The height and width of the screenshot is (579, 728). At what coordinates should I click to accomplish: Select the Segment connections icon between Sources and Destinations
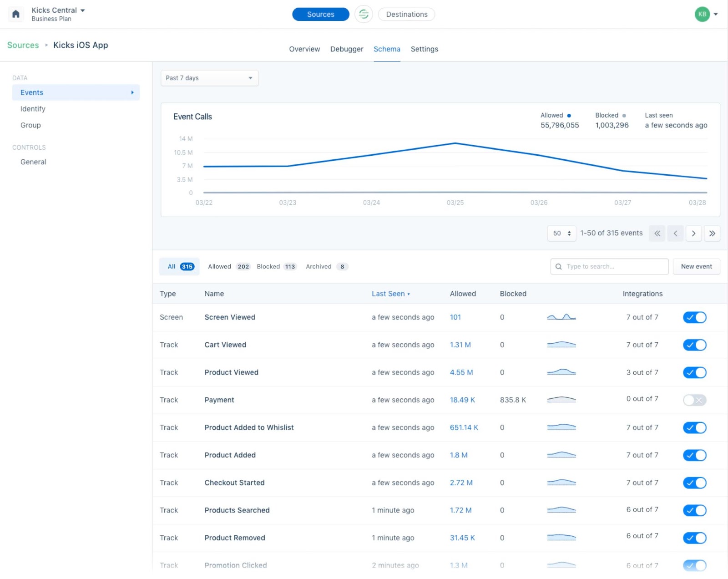(364, 14)
